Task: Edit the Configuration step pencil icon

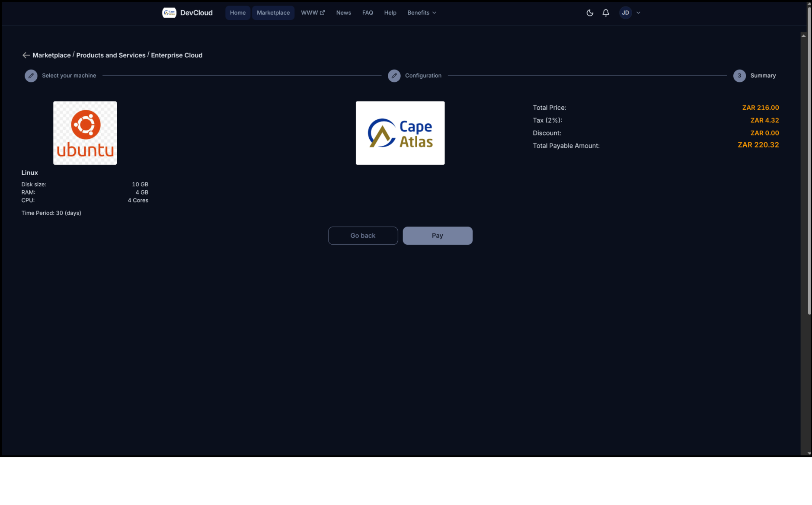Action: click(394, 76)
